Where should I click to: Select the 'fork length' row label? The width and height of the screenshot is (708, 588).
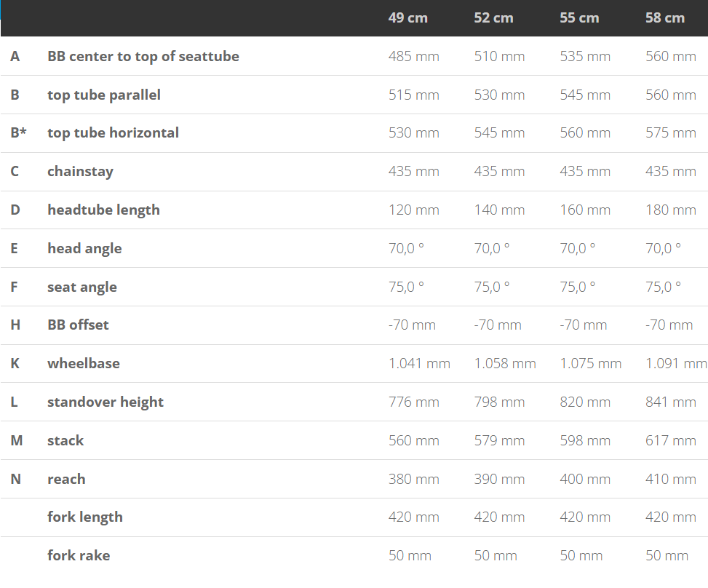point(85,517)
